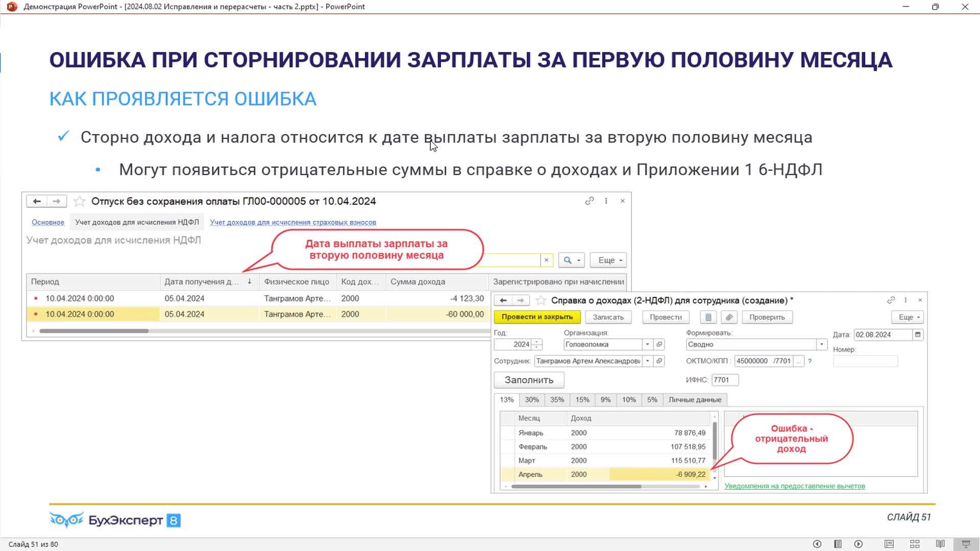This screenshot has height=551, width=980.
Task: Click the previous slide arrow in status bar
Action: point(817,544)
